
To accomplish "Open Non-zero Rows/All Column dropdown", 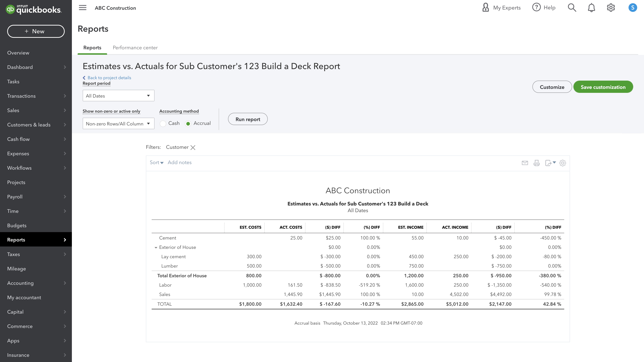I will [118, 124].
